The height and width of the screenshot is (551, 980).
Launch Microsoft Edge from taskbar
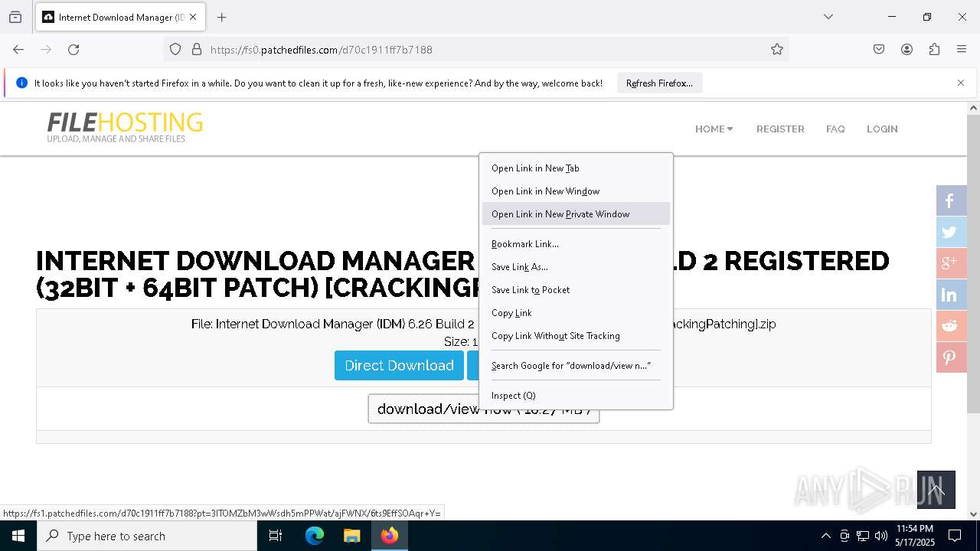(315, 536)
